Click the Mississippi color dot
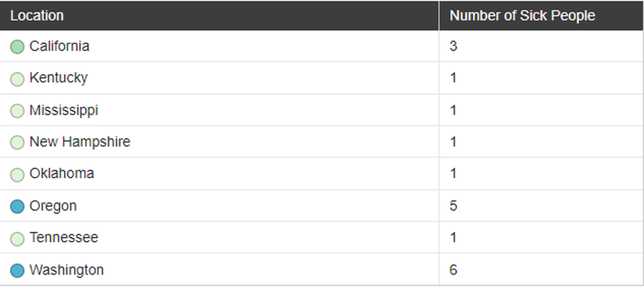 coord(18,111)
